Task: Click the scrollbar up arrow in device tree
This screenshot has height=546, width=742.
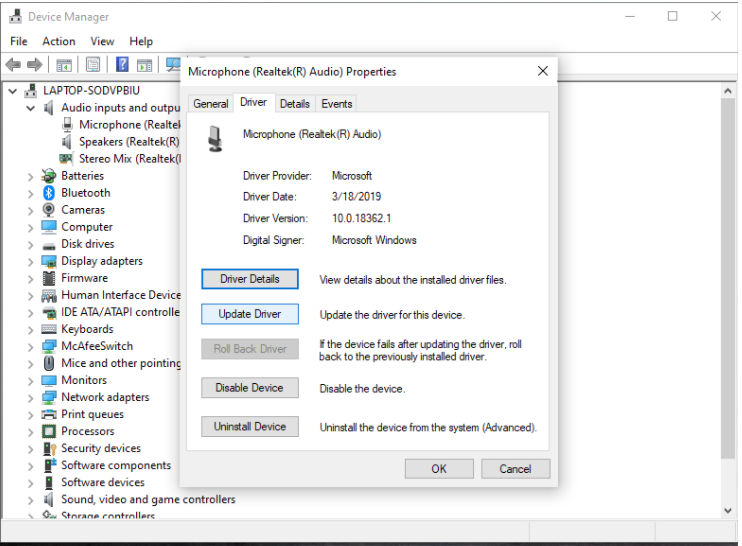Action: (728, 91)
